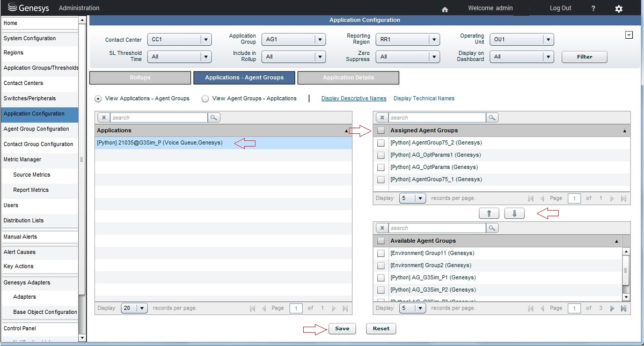Tick the AgentGroup75_1 checkbox

381,180
